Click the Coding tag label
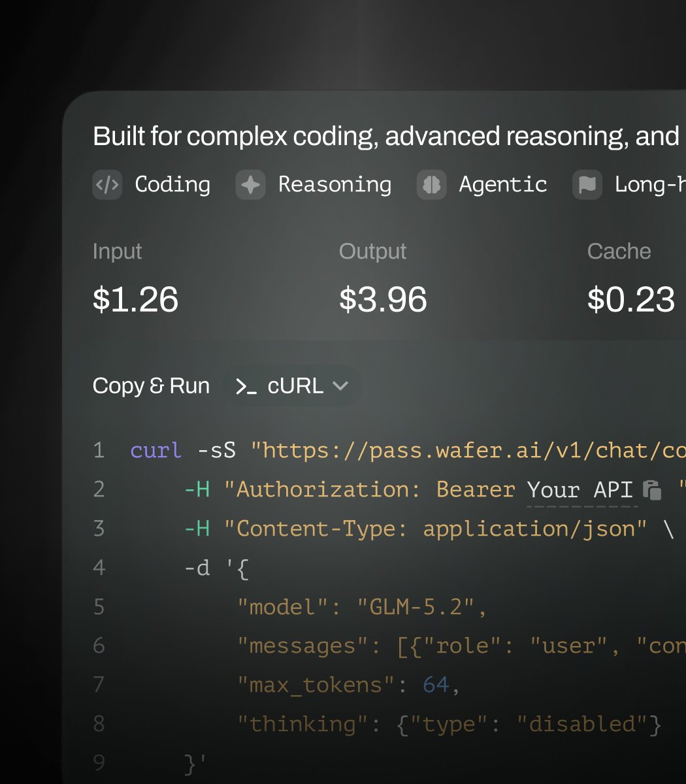686x784 pixels. [x=172, y=185]
